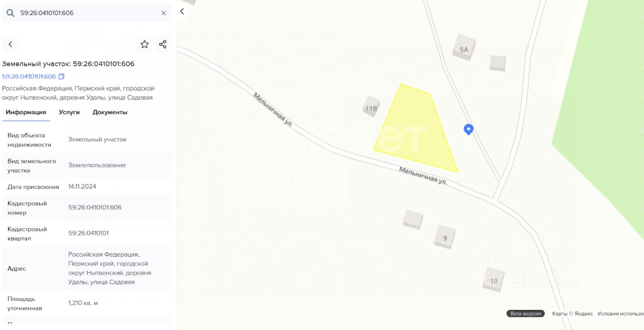Screen dimensions: 644x330
Task: Click the Beta-версия badge
Action: (526, 313)
